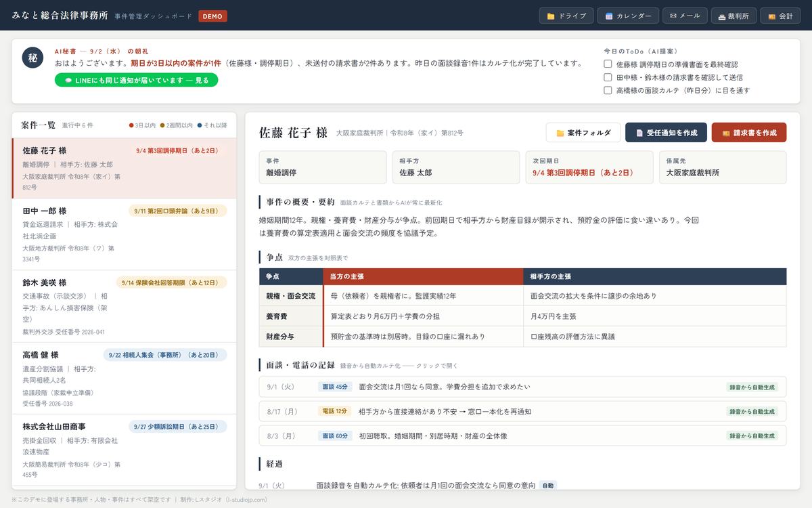Screen dimensions: 812x508
Task: Click the 係属先 大阪家庭裁判所 info card
Action: tap(723, 167)
